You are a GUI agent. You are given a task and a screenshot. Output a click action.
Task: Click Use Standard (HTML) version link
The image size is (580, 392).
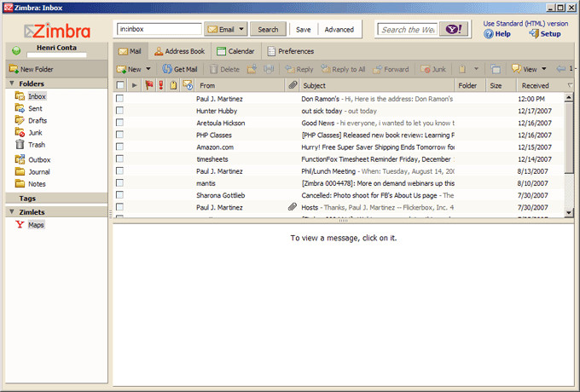click(x=525, y=23)
